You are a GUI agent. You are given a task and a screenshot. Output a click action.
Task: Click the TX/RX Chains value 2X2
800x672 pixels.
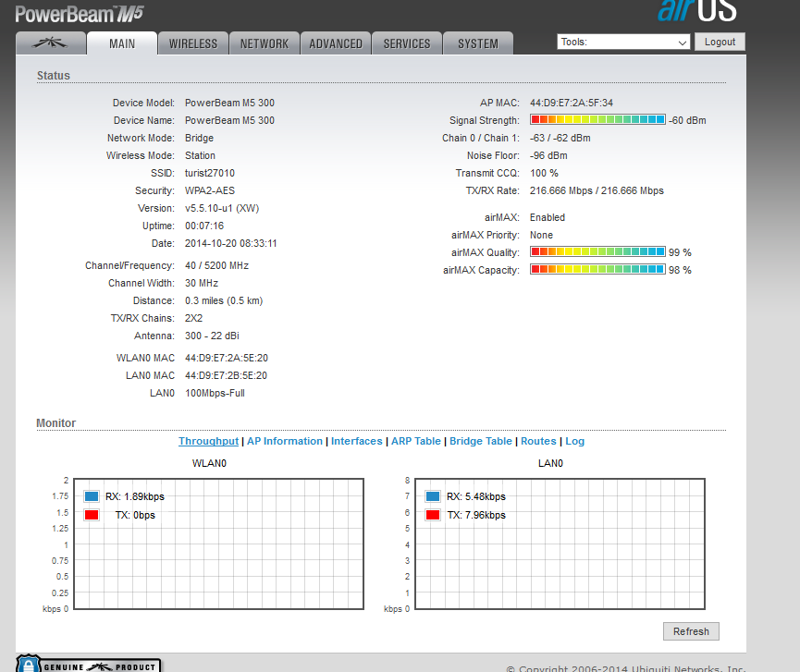click(x=193, y=318)
